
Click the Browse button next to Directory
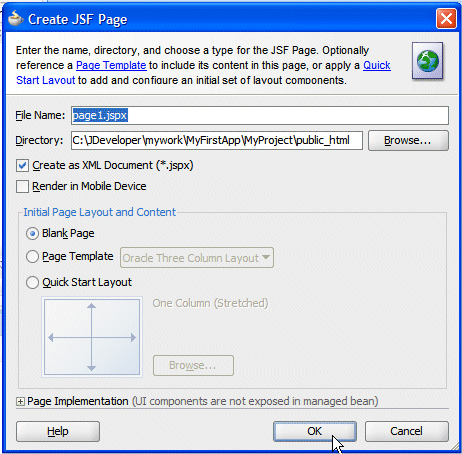[x=408, y=140]
